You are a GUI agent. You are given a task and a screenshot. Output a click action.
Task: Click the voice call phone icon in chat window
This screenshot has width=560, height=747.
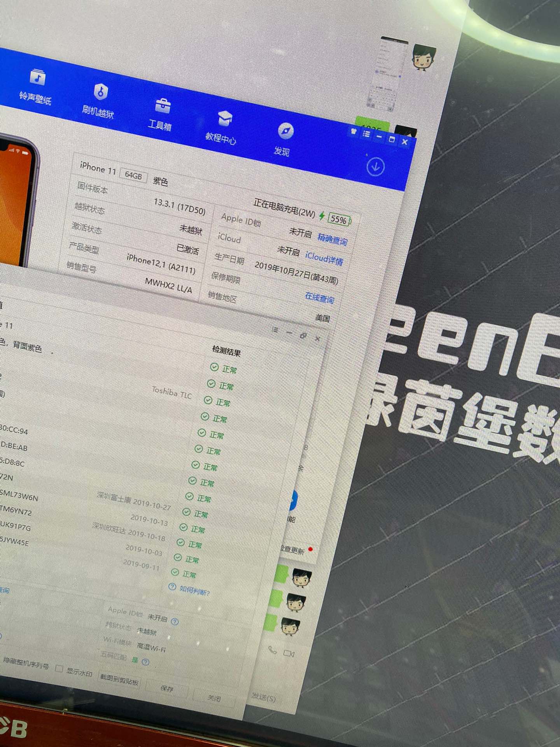pos(273,650)
